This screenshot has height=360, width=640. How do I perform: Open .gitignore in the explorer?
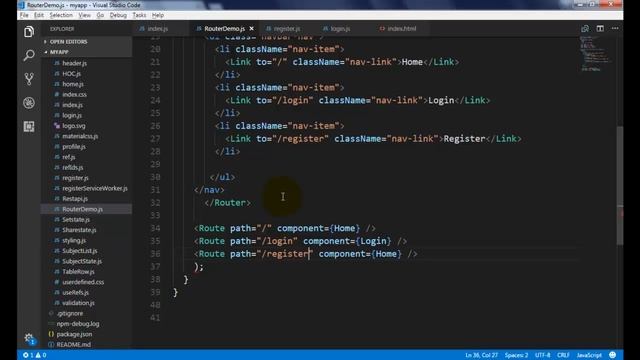[70, 313]
